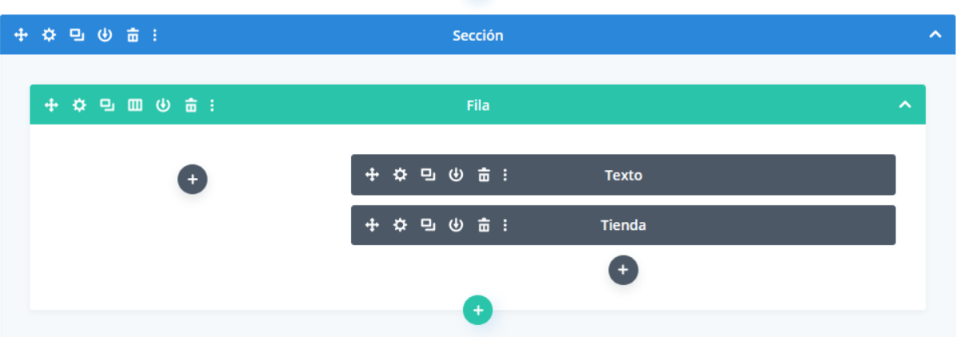The width and height of the screenshot is (980, 337).
Task: Add a new row with the green plus button
Action: click(478, 311)
